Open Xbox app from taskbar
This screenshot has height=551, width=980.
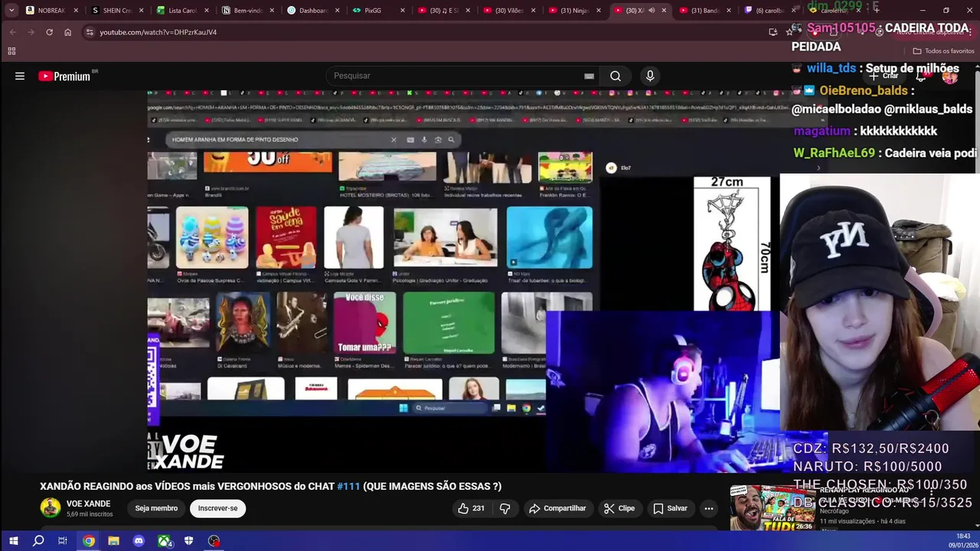[164, 541]
